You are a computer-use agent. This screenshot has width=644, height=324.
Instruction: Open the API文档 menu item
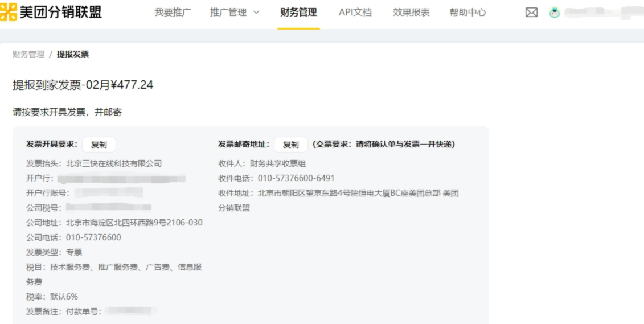[355, 13]
